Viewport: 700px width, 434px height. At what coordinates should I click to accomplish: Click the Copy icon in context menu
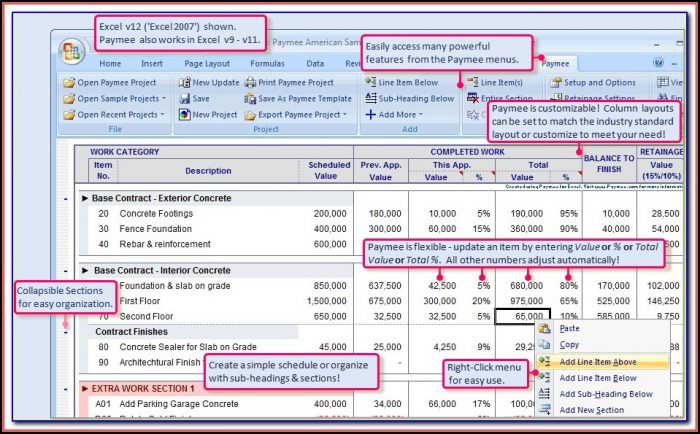coord(544,345)
